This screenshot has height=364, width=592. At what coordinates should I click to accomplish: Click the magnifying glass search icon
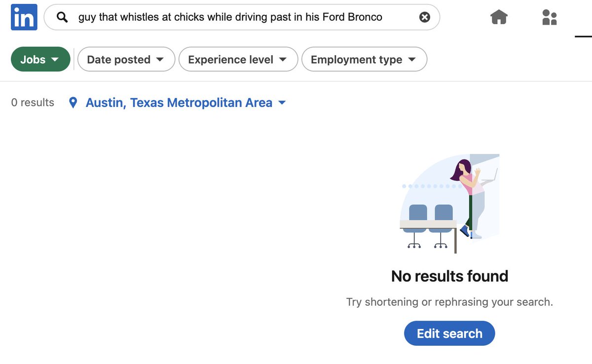pyautogui.click(x=62, y=18)
